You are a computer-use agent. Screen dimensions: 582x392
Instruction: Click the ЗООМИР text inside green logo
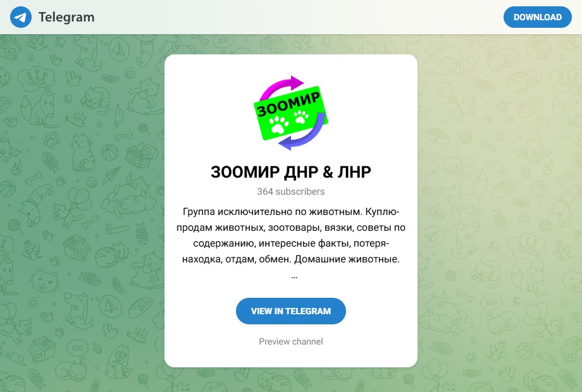pyautogui.click(x=288, y=104)
